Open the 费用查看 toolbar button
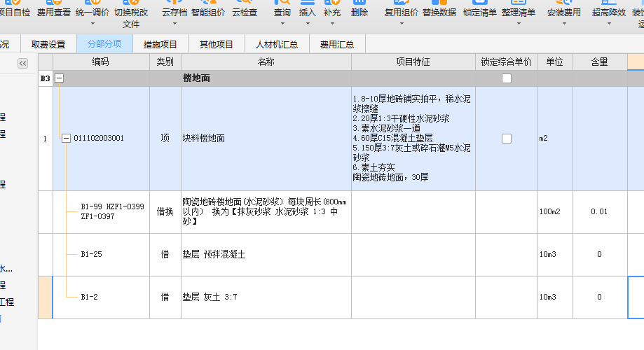Viewport: 644px width, 350px height. click(54, 9)
